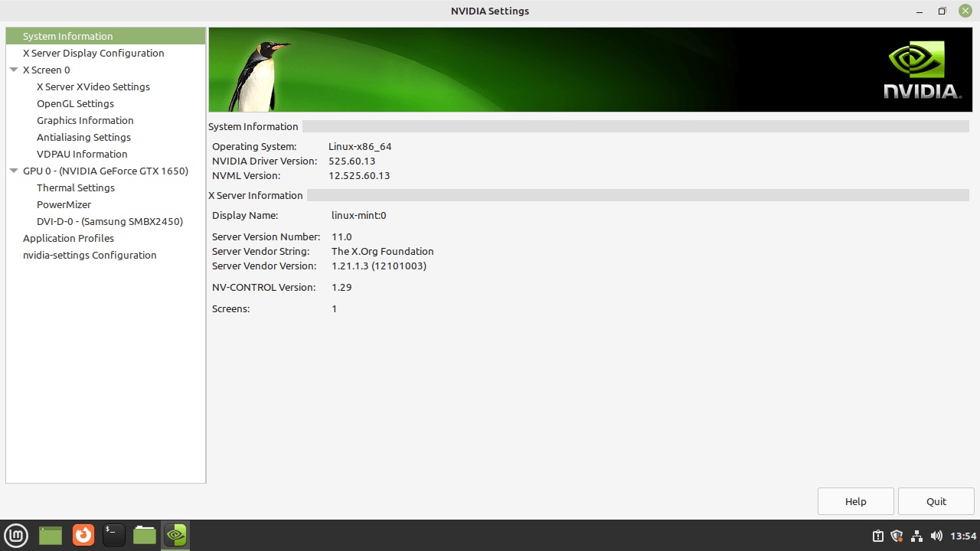Click NV-CONTROL version value 1.29
The height and width of the screenshot is (551, 980).
341,287
